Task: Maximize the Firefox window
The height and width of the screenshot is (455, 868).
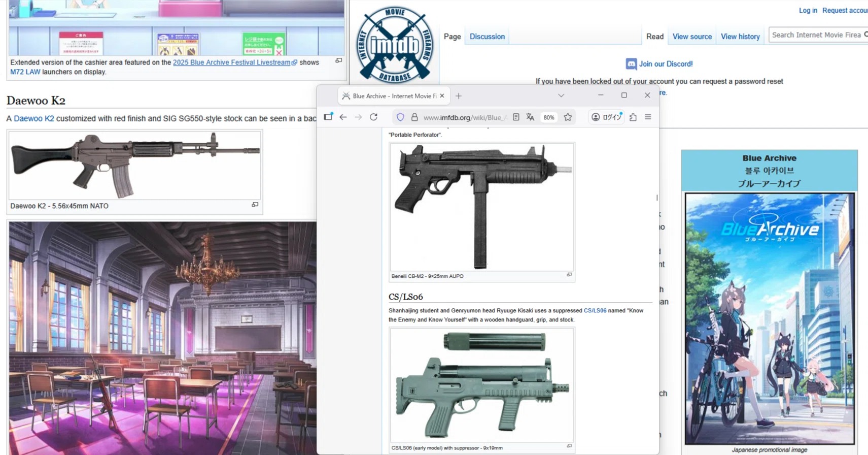Action: [624, 95]
